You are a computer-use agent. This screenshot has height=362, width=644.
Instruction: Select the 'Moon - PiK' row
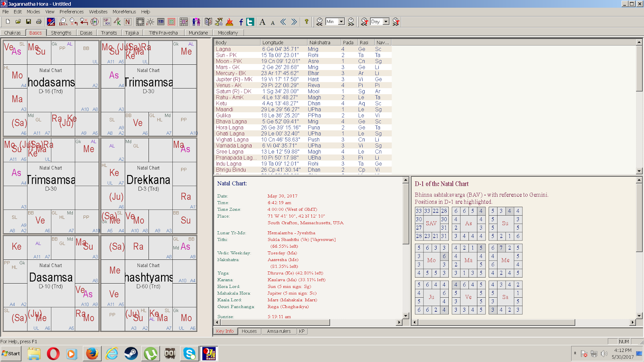[x=303, y=61]
